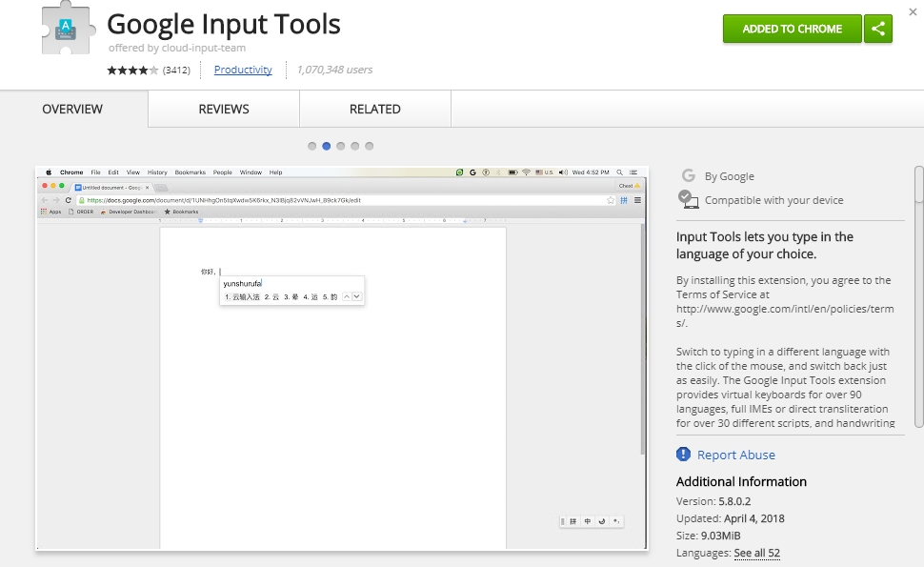Click the reload icon in screenshot browser
The width and height of the screenshot is (924, 567).
(68, 200)
